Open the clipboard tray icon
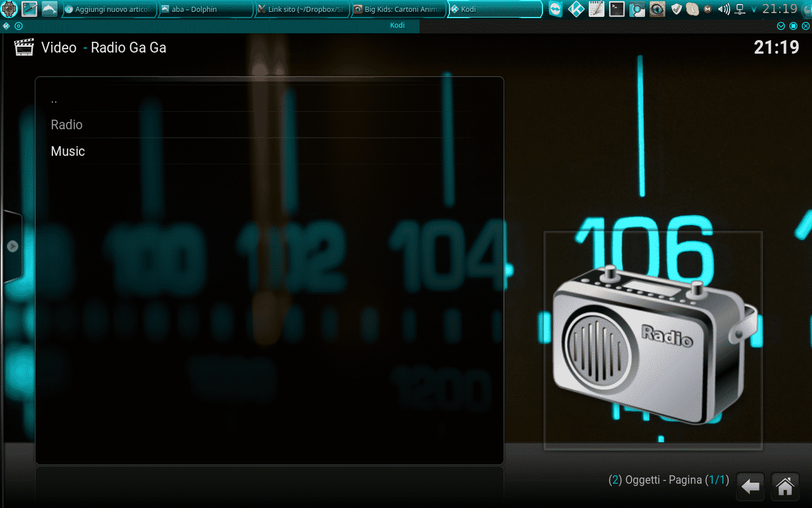The image size is (812, 508). tap(692, 9)
